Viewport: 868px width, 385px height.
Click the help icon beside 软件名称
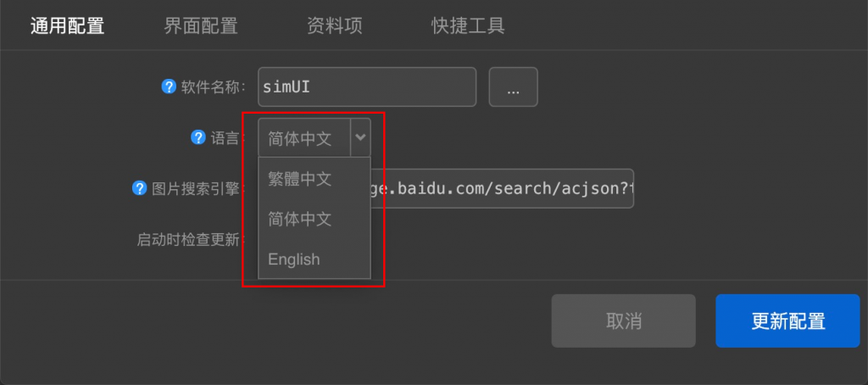(169, 86)
